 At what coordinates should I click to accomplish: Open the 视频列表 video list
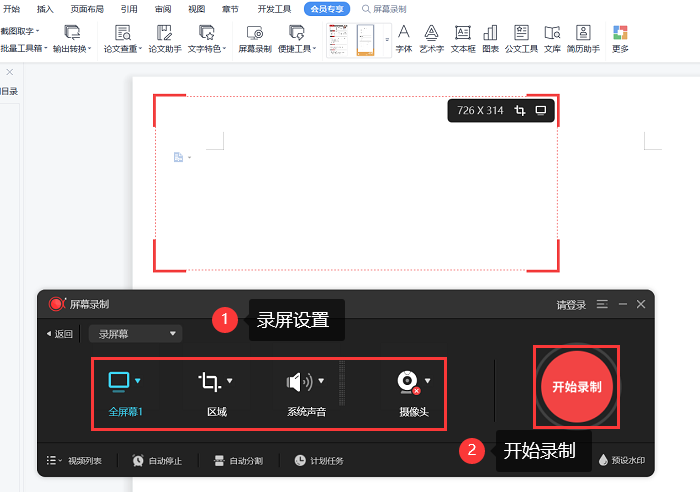75,461
